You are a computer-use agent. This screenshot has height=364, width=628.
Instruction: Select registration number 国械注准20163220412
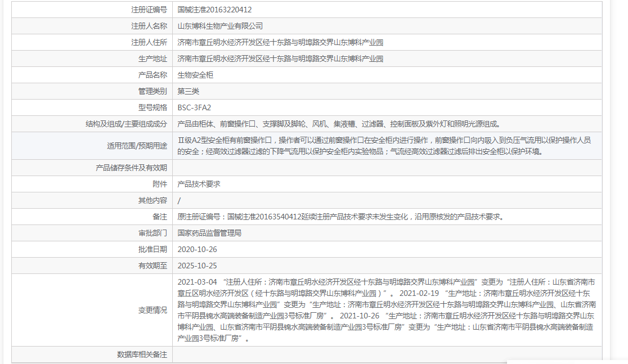214,10
